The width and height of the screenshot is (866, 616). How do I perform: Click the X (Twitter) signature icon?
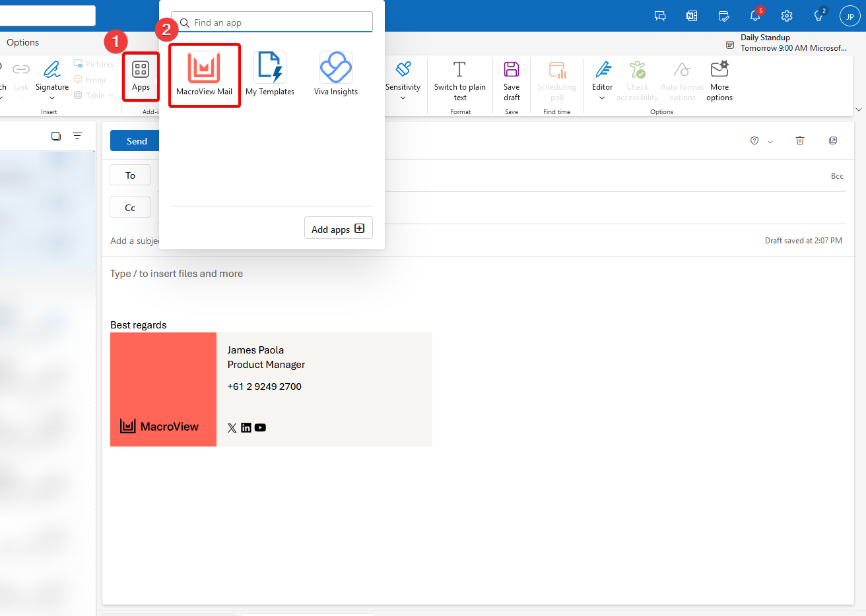(x=232, y=427)
